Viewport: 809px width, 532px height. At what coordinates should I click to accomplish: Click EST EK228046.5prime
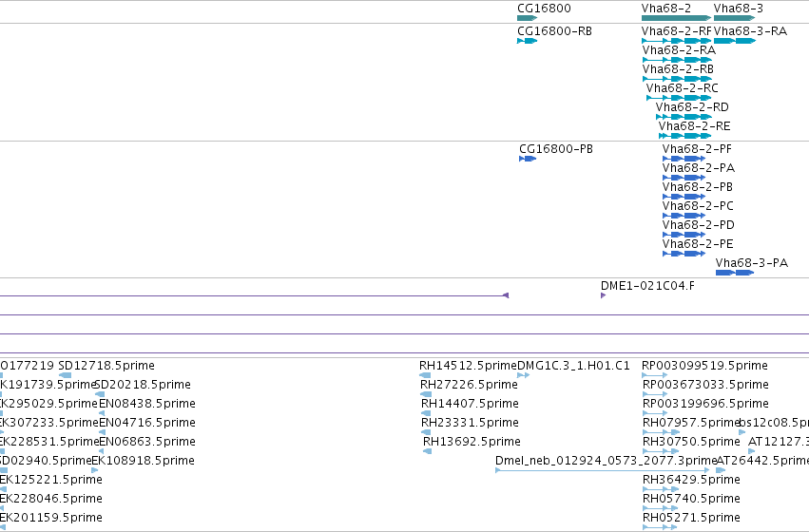[51, 500]
